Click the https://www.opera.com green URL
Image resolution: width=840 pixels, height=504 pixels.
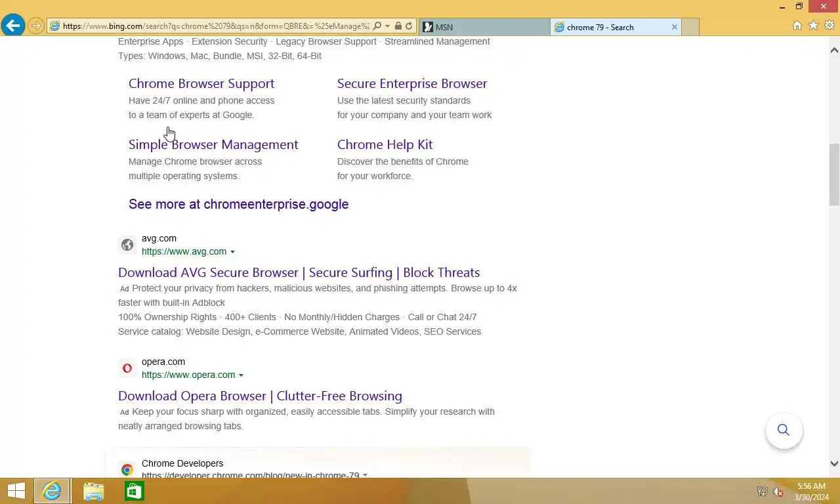[x=188, y=375]
